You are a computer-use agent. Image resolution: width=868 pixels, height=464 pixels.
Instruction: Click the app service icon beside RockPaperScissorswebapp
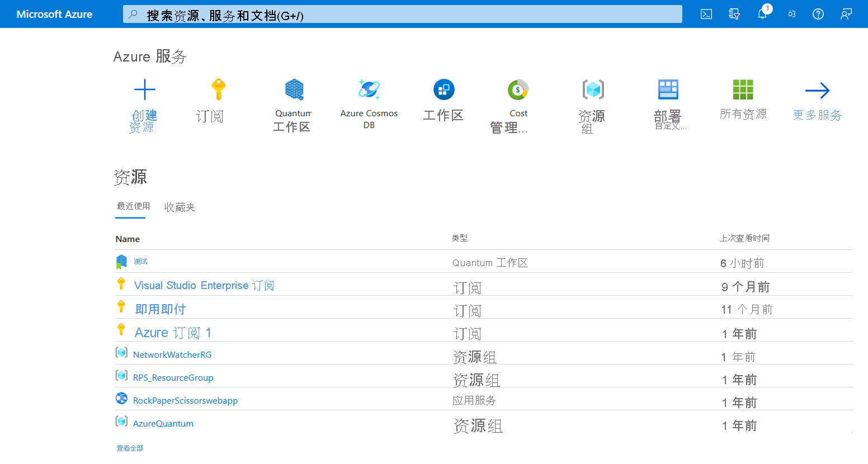point(121,398)
